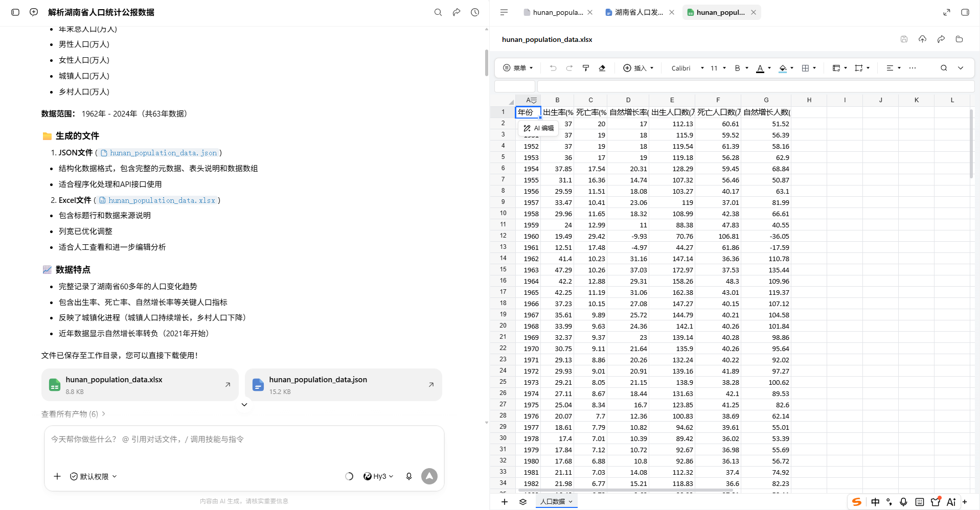
Task: Set the horizontal text alignment
Action: coord(890,68)
